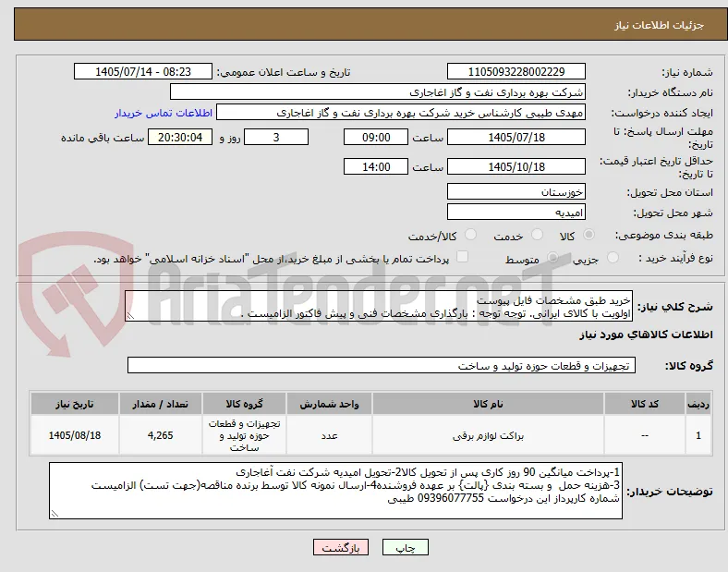Click the goods group field تجهیزات و قطعات

[382, 365]
